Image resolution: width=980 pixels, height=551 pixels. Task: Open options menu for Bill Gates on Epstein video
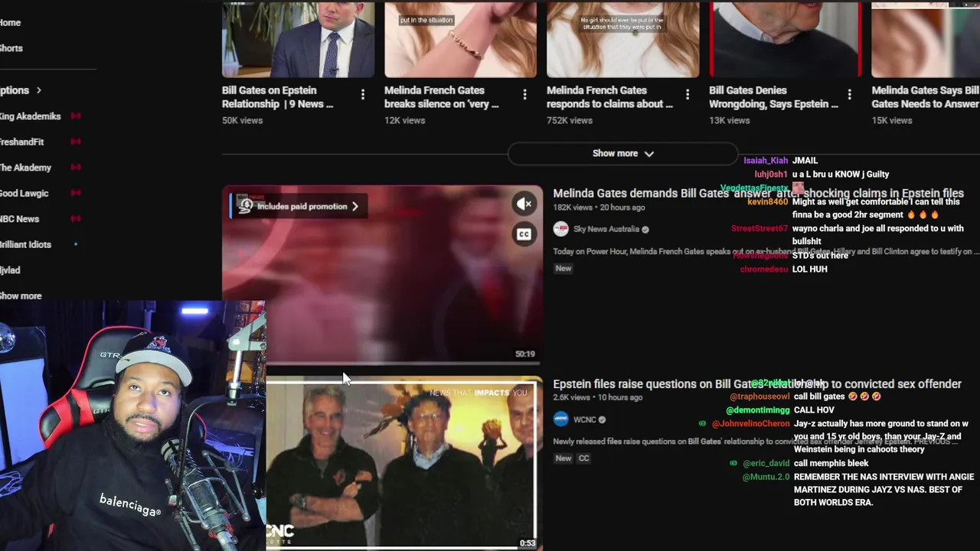tap(362, 95)
